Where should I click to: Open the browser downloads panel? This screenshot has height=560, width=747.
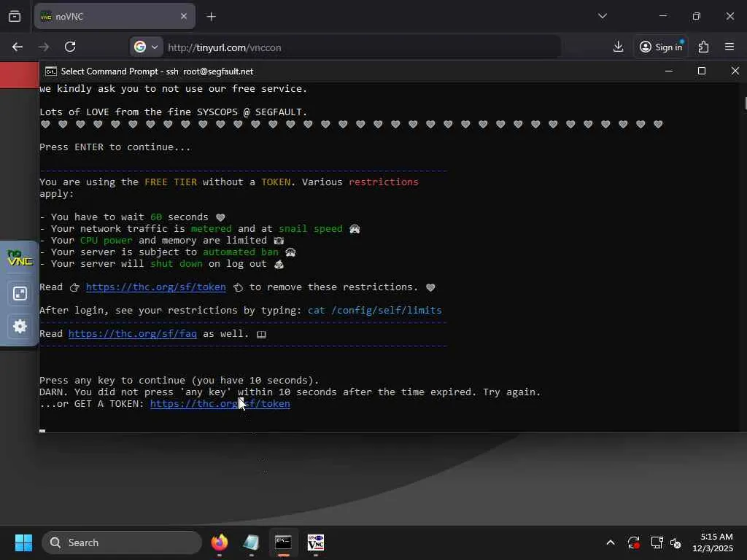tap(619, 47)
